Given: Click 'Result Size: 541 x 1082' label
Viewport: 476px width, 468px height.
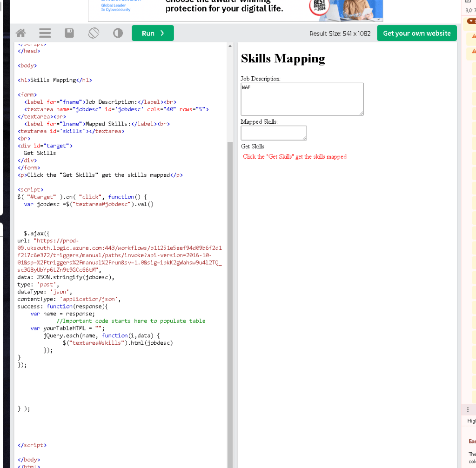Looking at the screenshot, I should tap(340, 33).
